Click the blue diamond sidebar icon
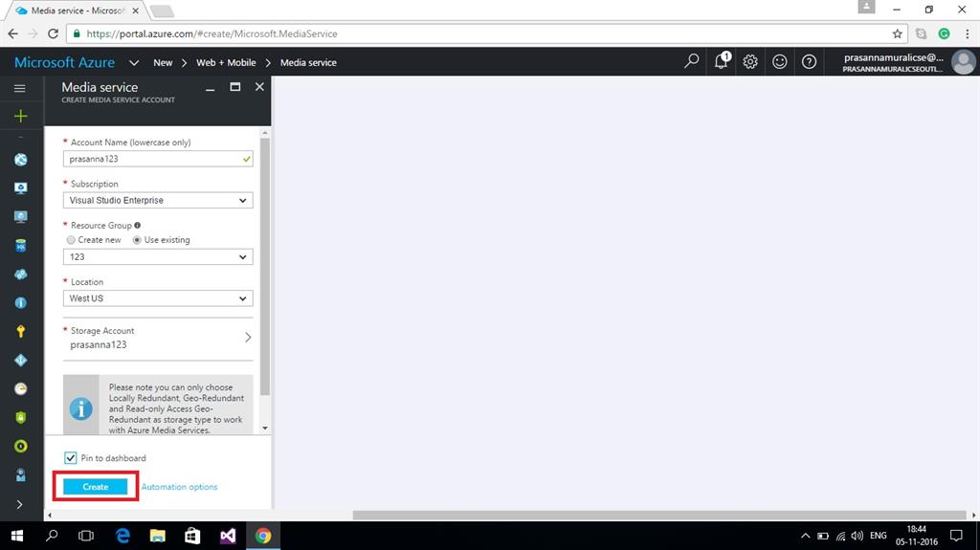Screen dimensions: 980x550 click(x=21, y=360)
